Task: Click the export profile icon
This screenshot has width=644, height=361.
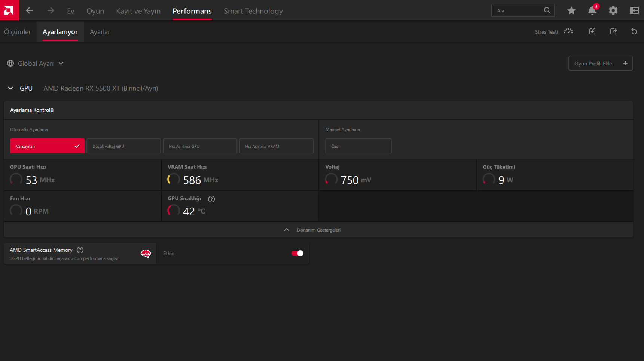Action: (613, 31)
